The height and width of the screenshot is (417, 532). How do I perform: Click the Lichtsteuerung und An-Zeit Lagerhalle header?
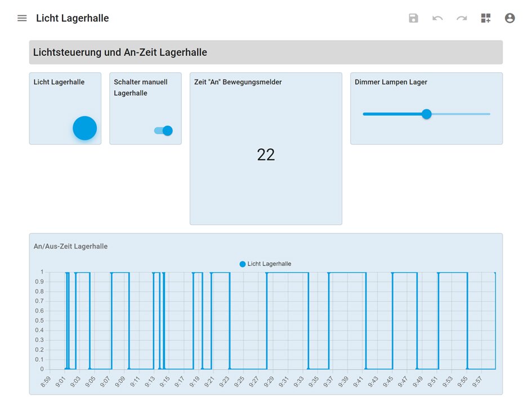pos(120,52)
